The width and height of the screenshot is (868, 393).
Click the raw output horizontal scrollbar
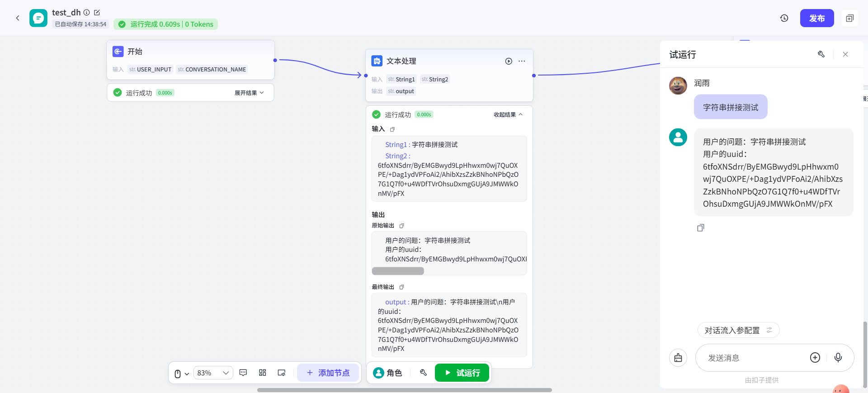pos(398,271)
